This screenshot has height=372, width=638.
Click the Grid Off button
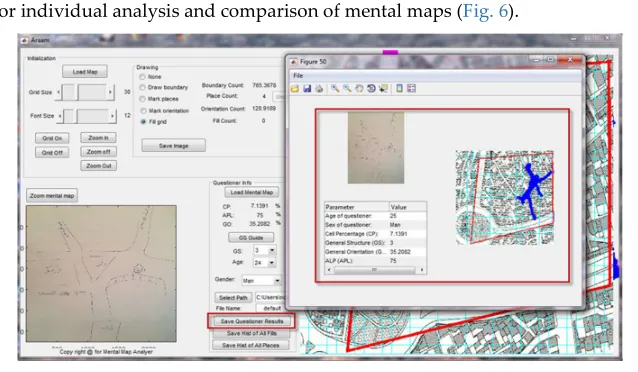tap(52, 153)
